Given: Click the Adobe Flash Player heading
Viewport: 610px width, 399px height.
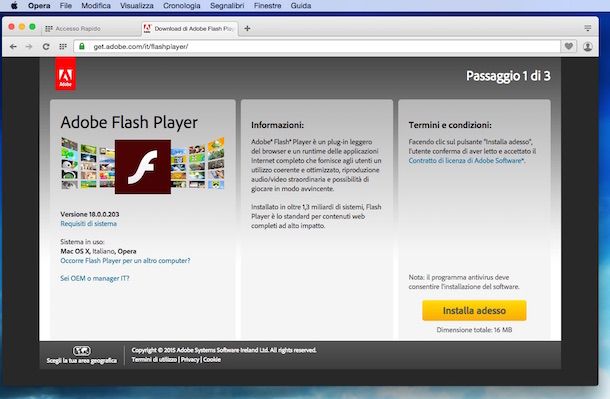Looking at the screenshot, I should pos(129,122).
